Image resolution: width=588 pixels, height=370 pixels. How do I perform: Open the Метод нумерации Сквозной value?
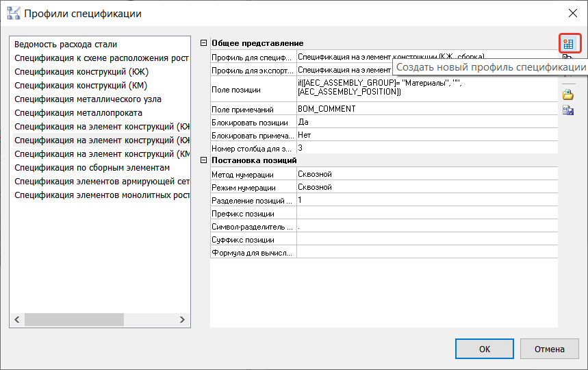pyautogui.click(x=424, y=175)
